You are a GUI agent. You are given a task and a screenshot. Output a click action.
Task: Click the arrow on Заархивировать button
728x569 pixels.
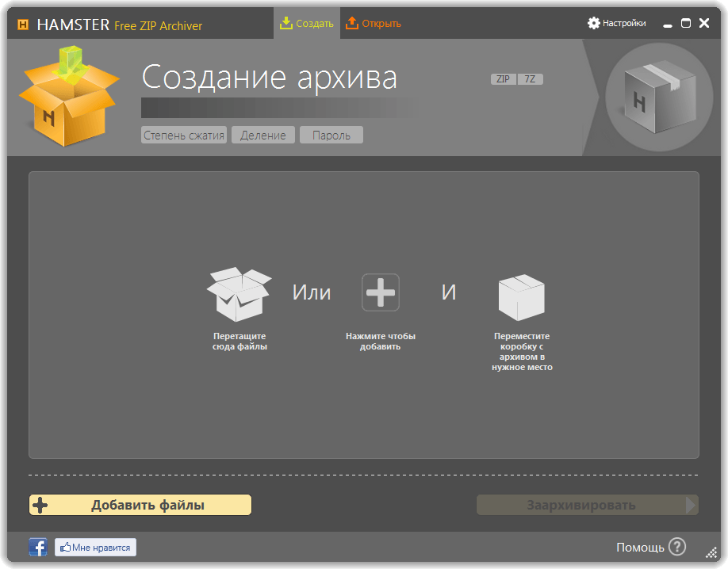tap(691, 505)
